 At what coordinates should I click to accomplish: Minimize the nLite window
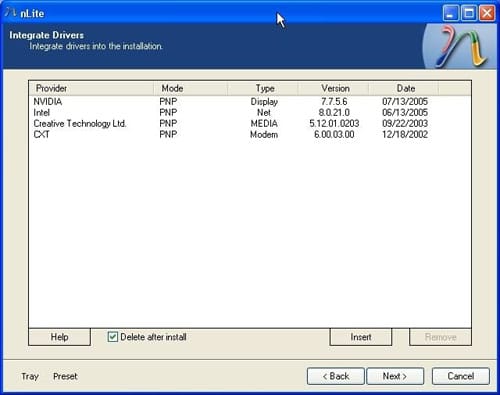tap(450, 13)
